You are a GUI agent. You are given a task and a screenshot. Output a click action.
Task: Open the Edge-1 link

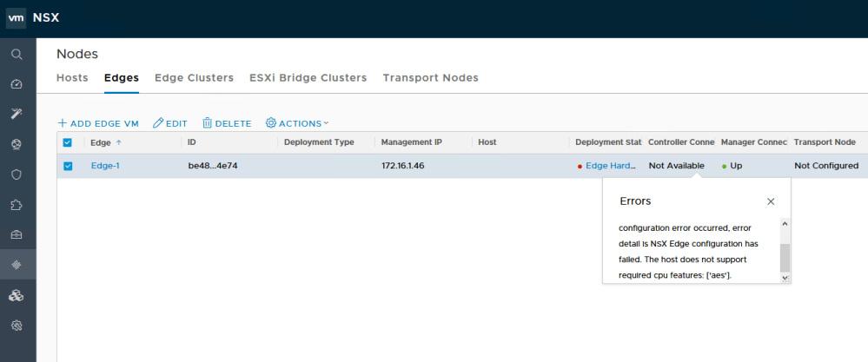click(105, 166)
